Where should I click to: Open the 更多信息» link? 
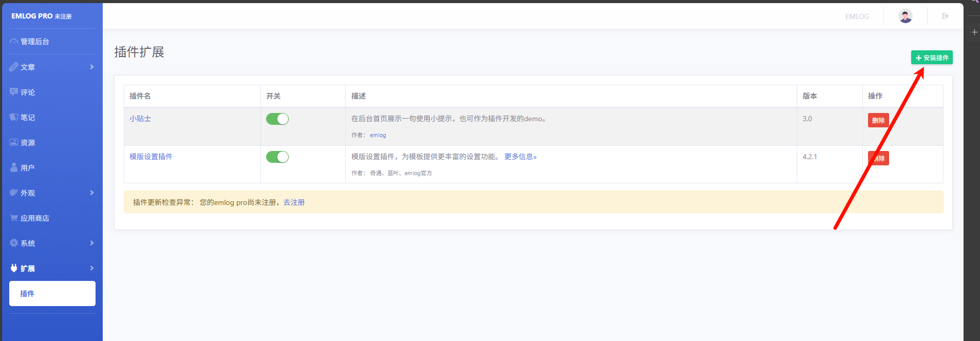pyautogui.click(x=520, y=157)
